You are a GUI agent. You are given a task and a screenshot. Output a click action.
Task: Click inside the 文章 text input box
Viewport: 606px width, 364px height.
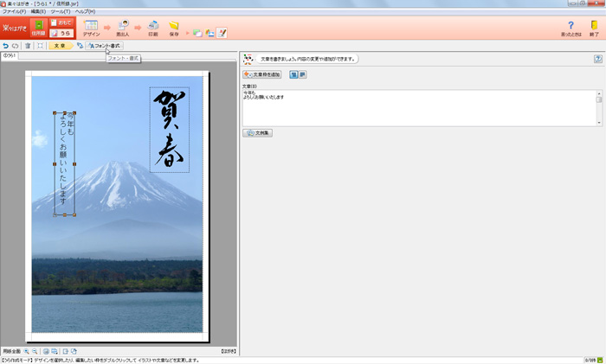[x=416, y=108]
